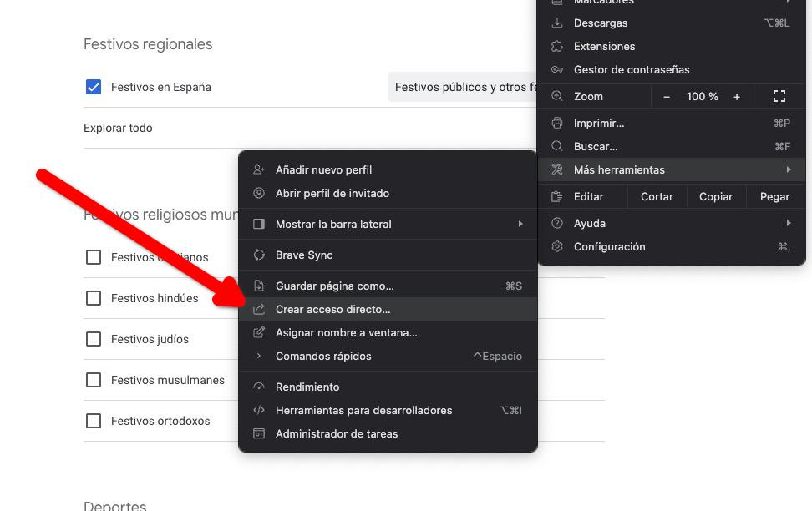Click the key icon beside Gestor de contraseñas
Screen dimensions: 812x511
coord(557,69)
